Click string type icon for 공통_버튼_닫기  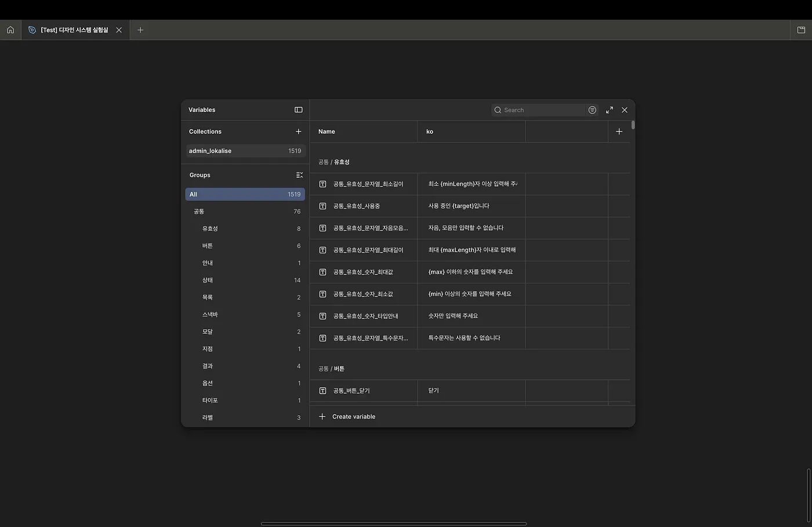[323, 391]
